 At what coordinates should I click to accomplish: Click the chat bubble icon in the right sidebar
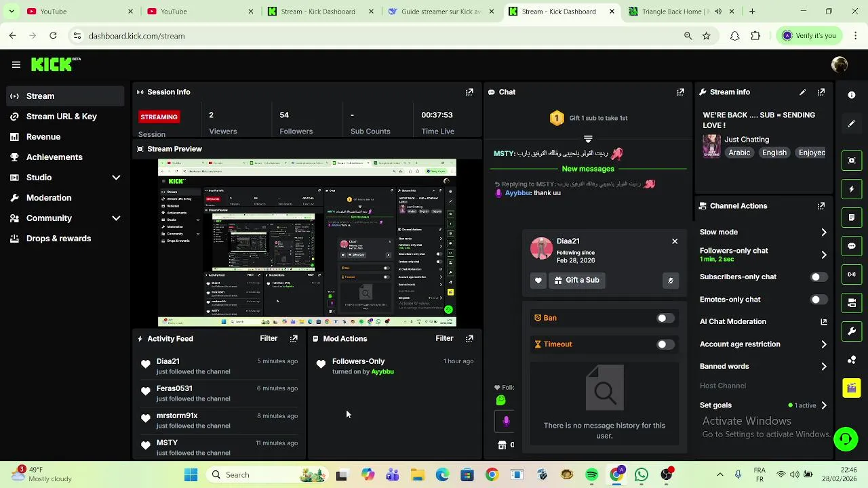pyautogui.click(x=852, y=246)
